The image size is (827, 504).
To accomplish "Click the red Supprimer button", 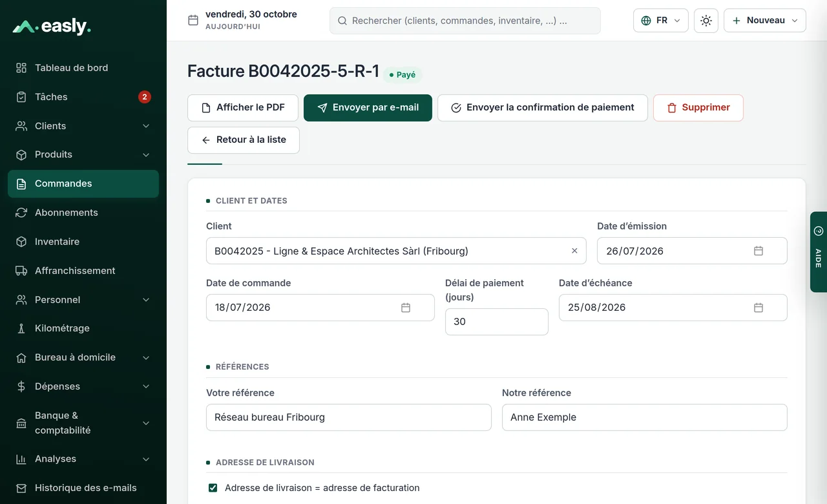I will (x=698, y=108).
